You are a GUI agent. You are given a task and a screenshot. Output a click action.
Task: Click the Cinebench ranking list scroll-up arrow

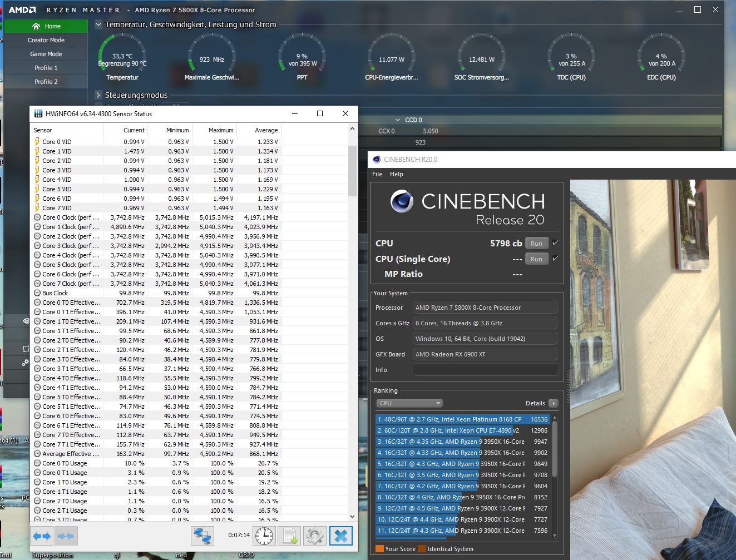tap(554, 418)
